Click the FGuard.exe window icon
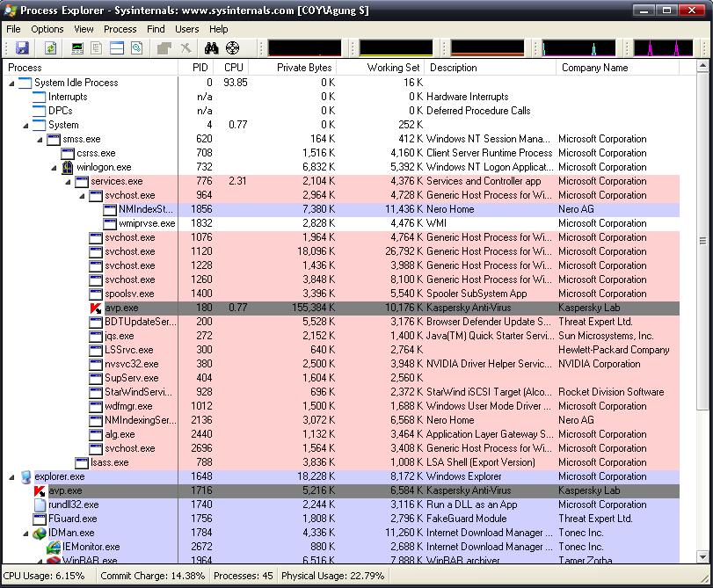Image resolution: width=713 pixels, height=588 pixels. pyautogui.click(x=40, y=519)
